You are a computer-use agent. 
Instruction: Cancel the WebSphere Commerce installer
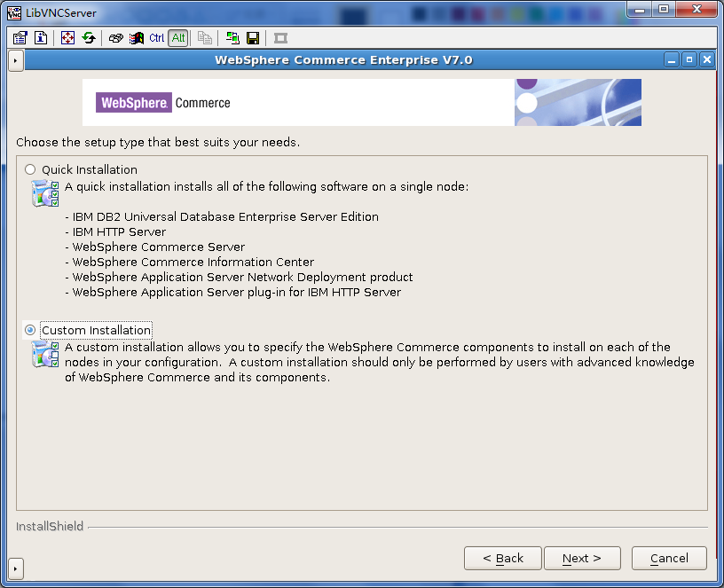click(x=669, y=559)
